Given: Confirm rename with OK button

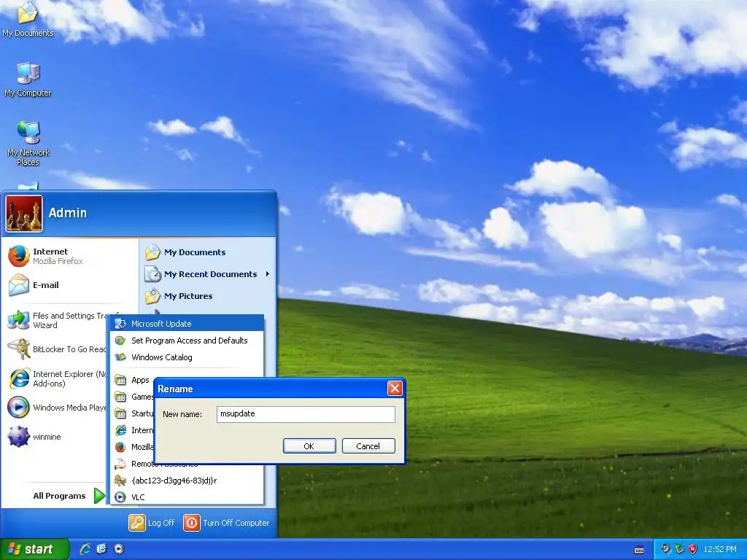Looking at the screenshot, I should point(309,446).
